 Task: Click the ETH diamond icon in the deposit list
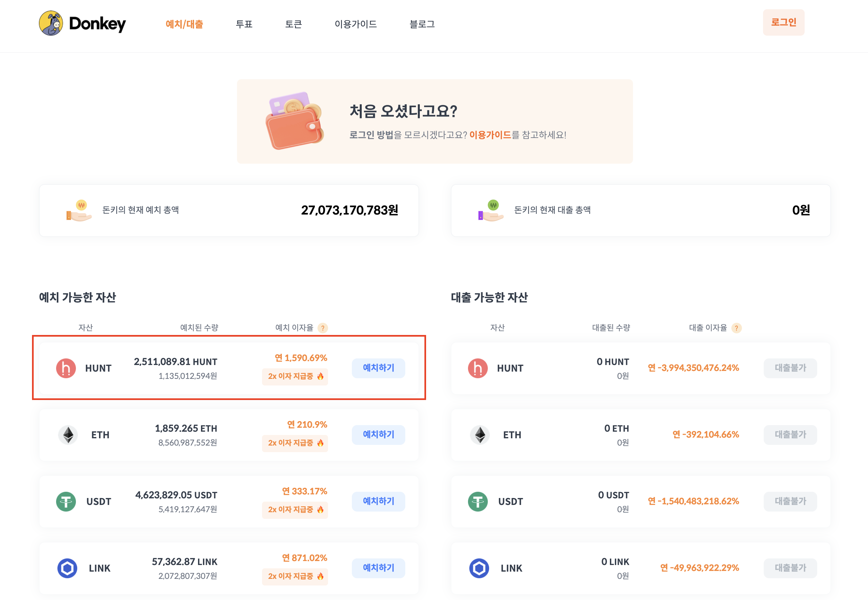point(68,435)
